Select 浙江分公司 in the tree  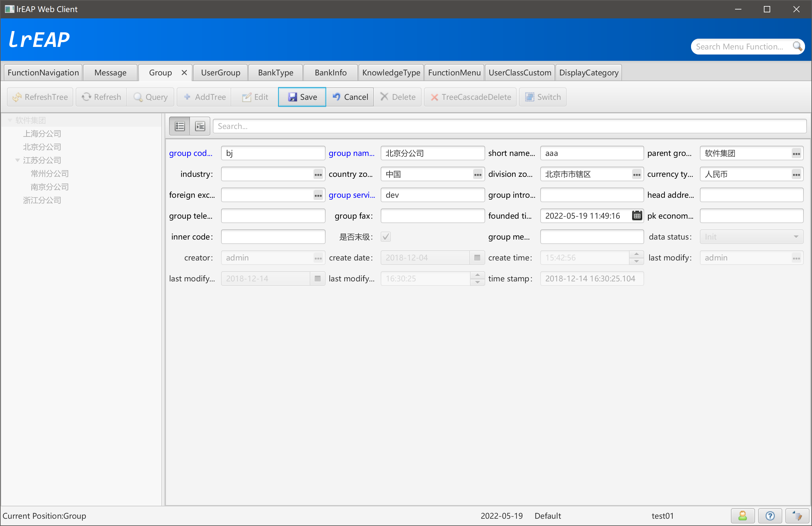pyautogui.click(x=42, y=200)
